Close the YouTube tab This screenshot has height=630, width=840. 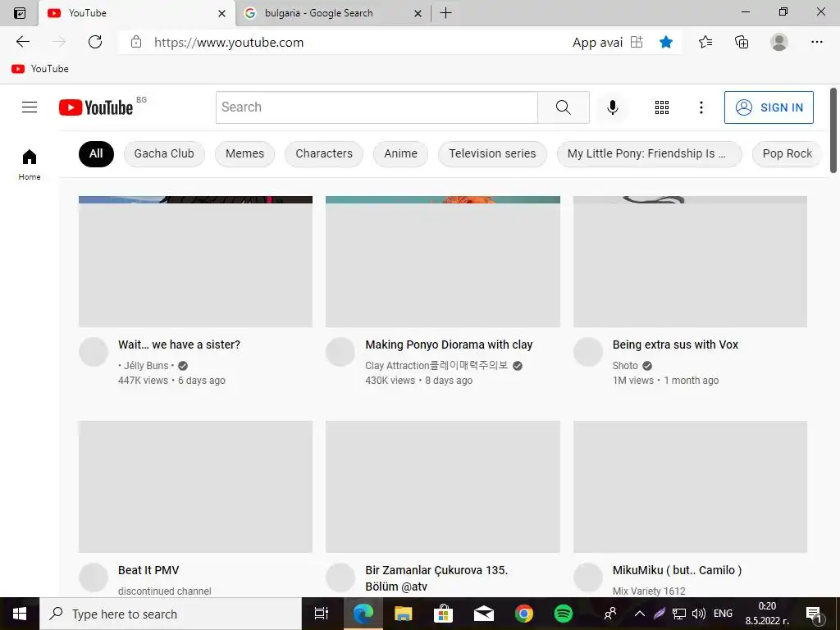coord(221,13)
